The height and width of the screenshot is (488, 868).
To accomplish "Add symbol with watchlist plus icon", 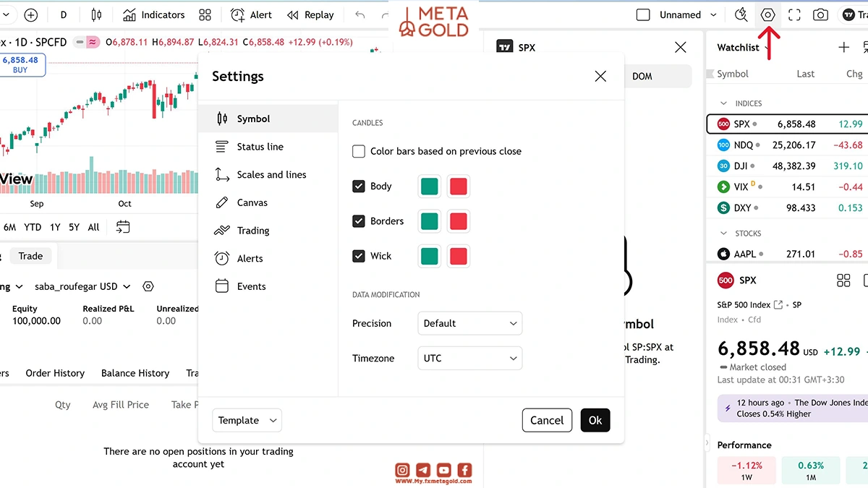I will 843,47.
